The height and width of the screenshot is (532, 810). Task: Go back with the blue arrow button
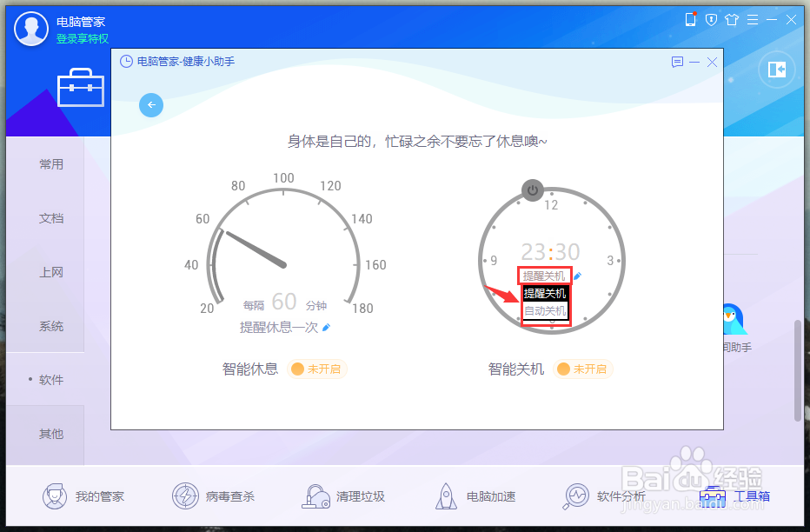pyautogui.click(x=151, y=105)
